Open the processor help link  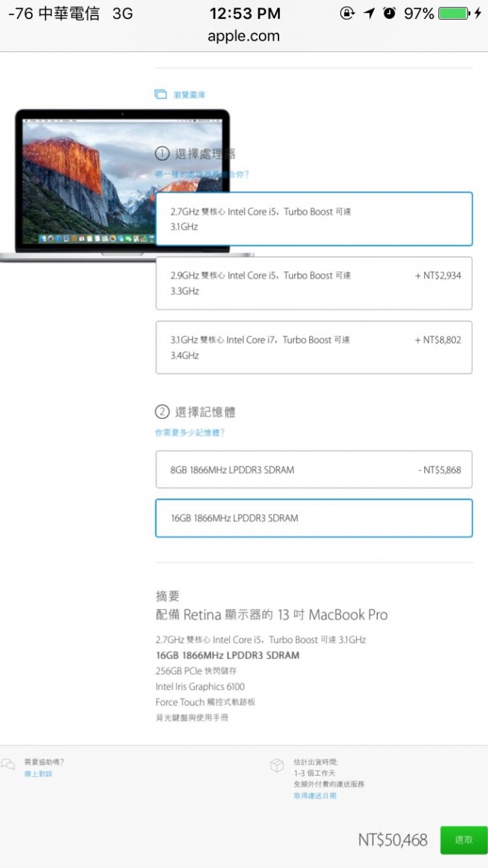tap(202, 174)
